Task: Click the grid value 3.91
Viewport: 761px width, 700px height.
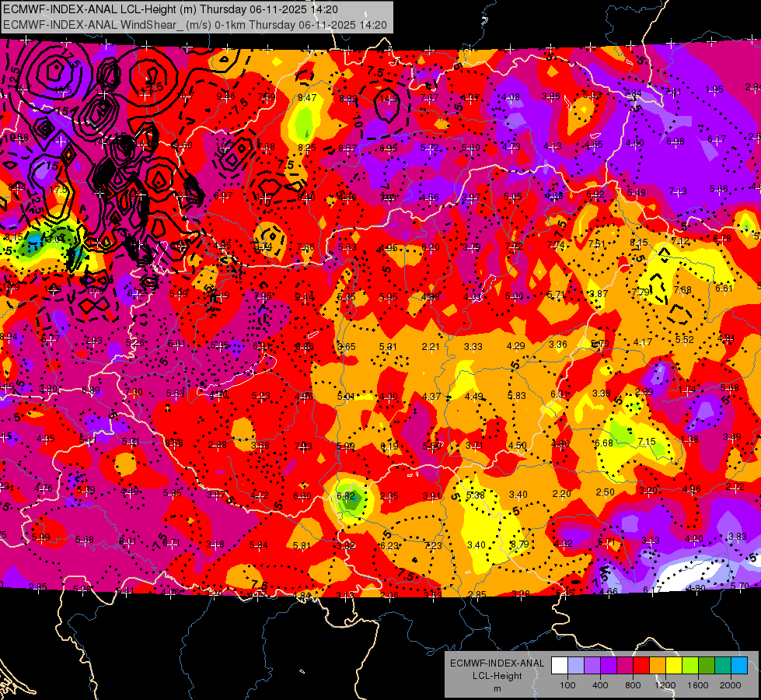Action: [x=432, y=496]
